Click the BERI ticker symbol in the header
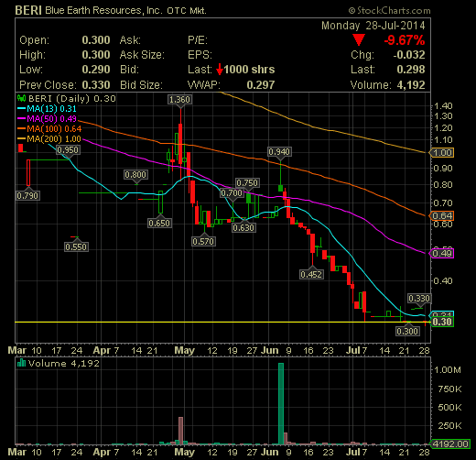 coord(28,10)
